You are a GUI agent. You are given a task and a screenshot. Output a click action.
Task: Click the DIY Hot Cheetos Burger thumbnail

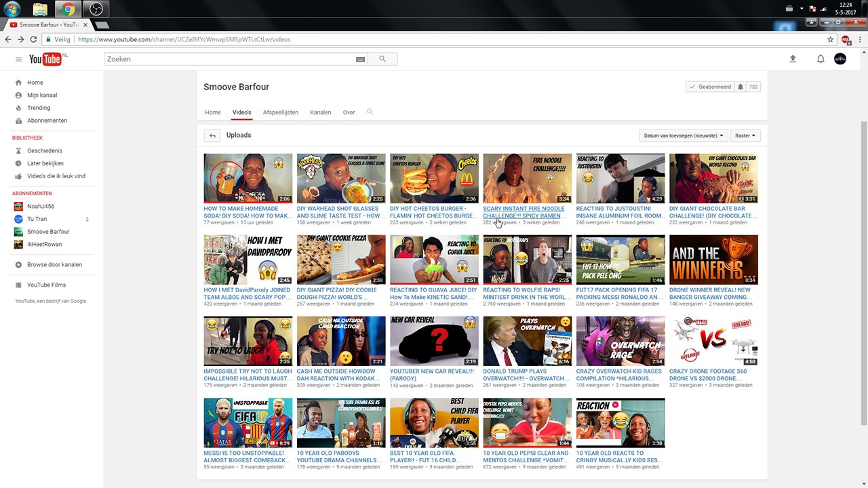point(434,178)
